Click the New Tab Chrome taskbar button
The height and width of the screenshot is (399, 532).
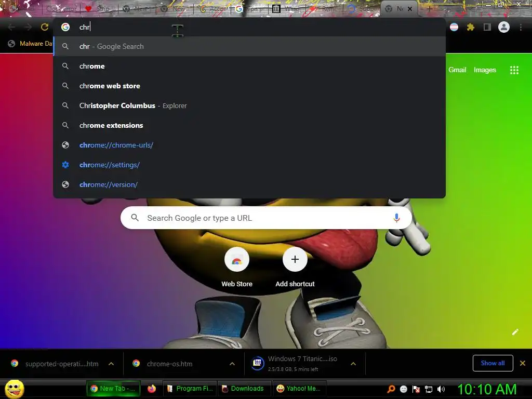(x=113, y=389)
